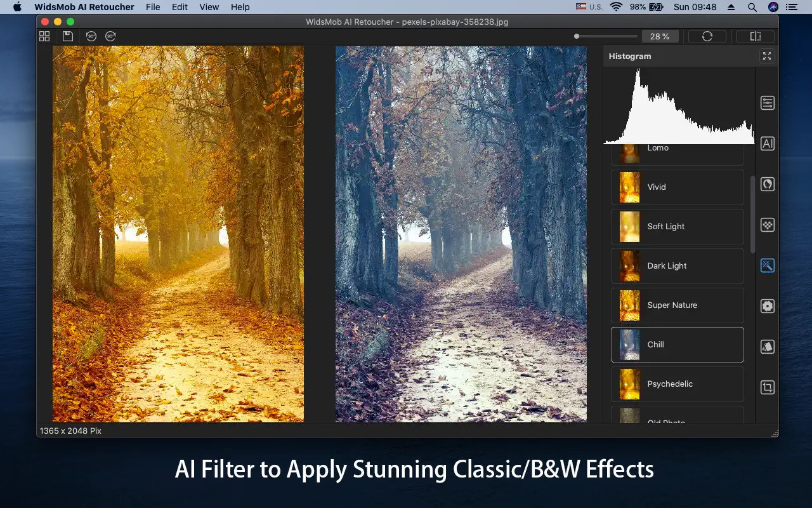Click the reset refresh button in toolbar
Screen dimensions: 812x508
pos(707,37)
